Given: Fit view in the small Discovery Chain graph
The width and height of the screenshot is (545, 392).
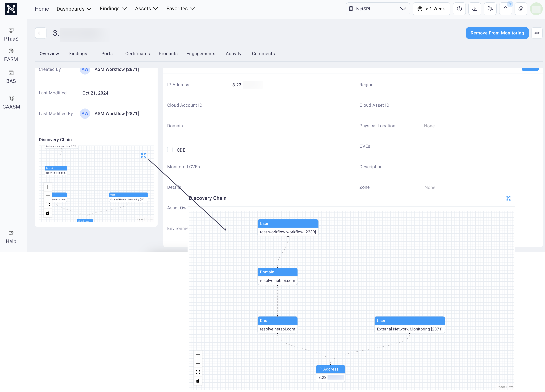Looking at the screenshot, I should coord(48,204).
